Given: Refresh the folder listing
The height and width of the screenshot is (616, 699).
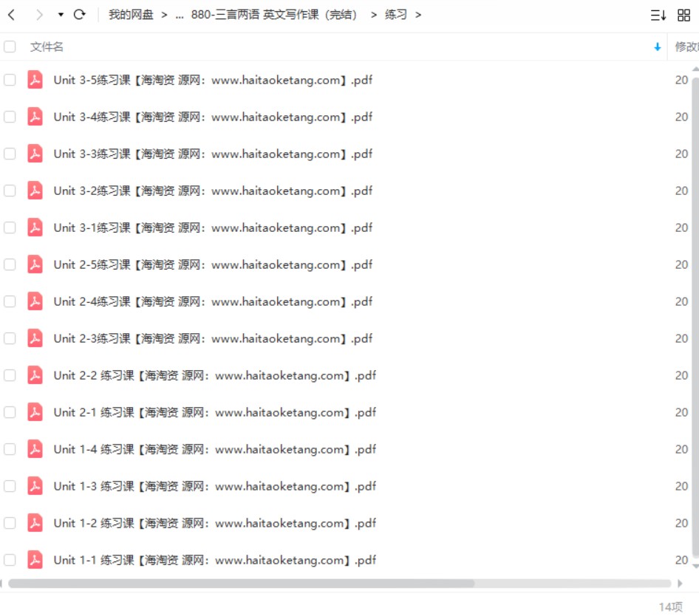Looking at the screenshot, I should point(79,15).
